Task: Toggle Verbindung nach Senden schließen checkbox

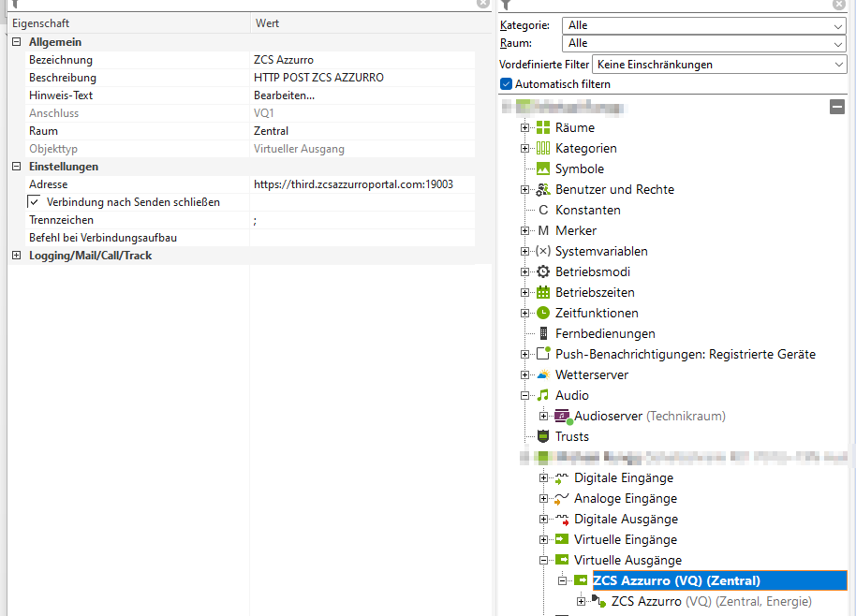Action: pyautogui.click(x=35, y=202)
